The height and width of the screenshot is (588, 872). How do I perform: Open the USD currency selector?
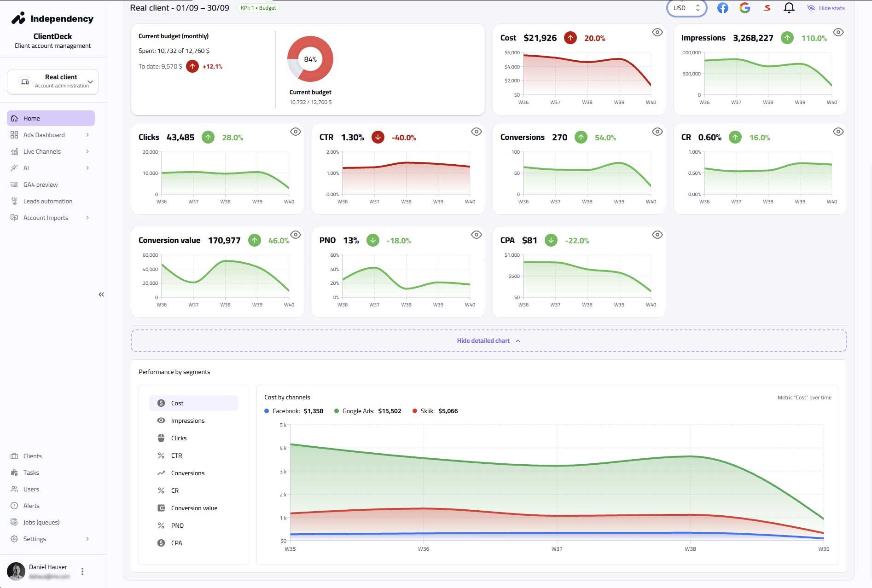coord(686,8)
